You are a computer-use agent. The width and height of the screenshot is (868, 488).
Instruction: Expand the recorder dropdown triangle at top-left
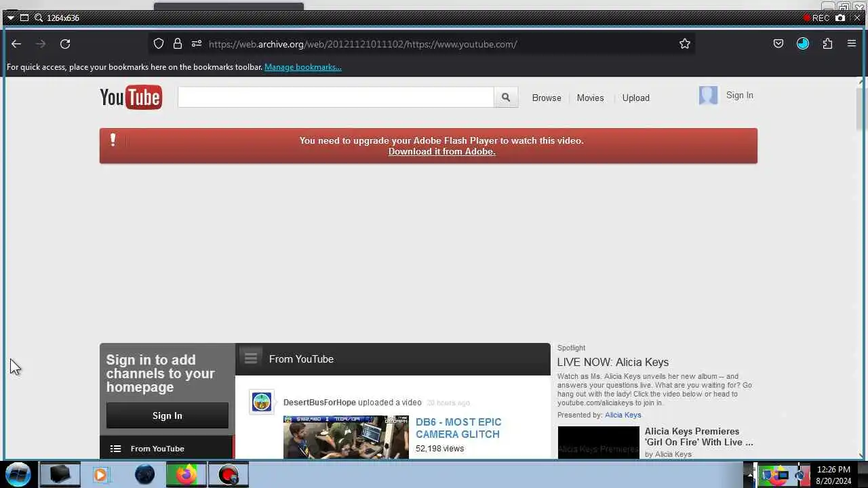tap(10, 18)
